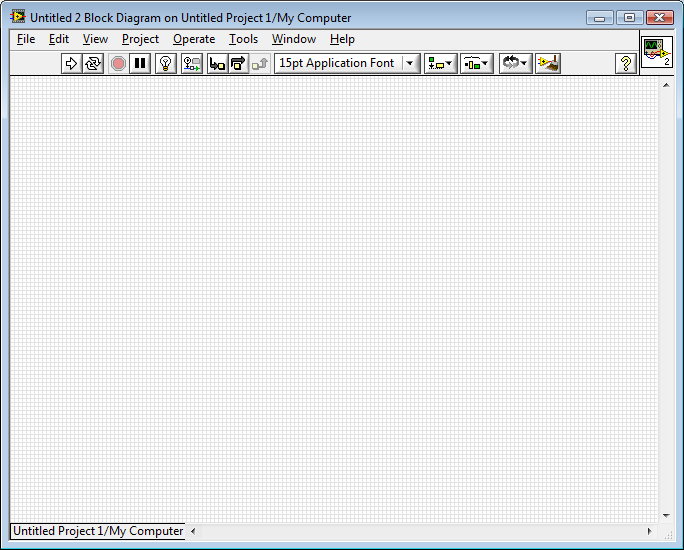Screen dimensions: 684x550
Task: Click horizontal scrollbar left arrow
Action: coord(193,531)
